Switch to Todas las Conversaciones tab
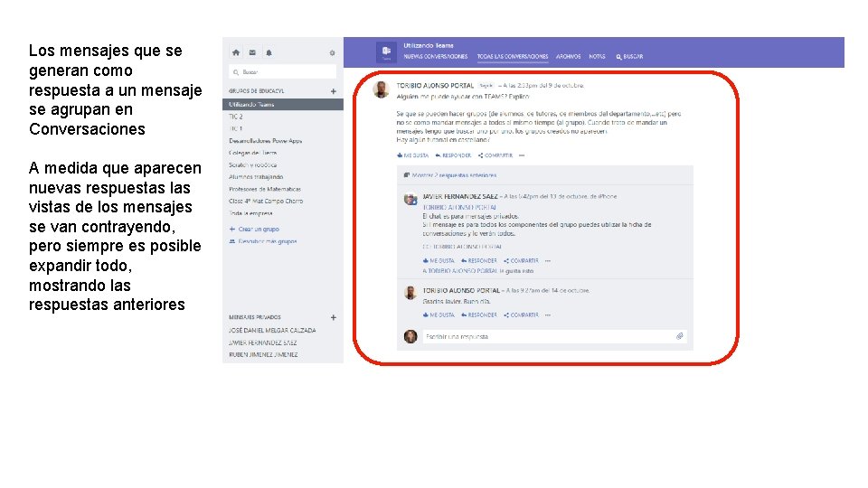 [513, 56]
